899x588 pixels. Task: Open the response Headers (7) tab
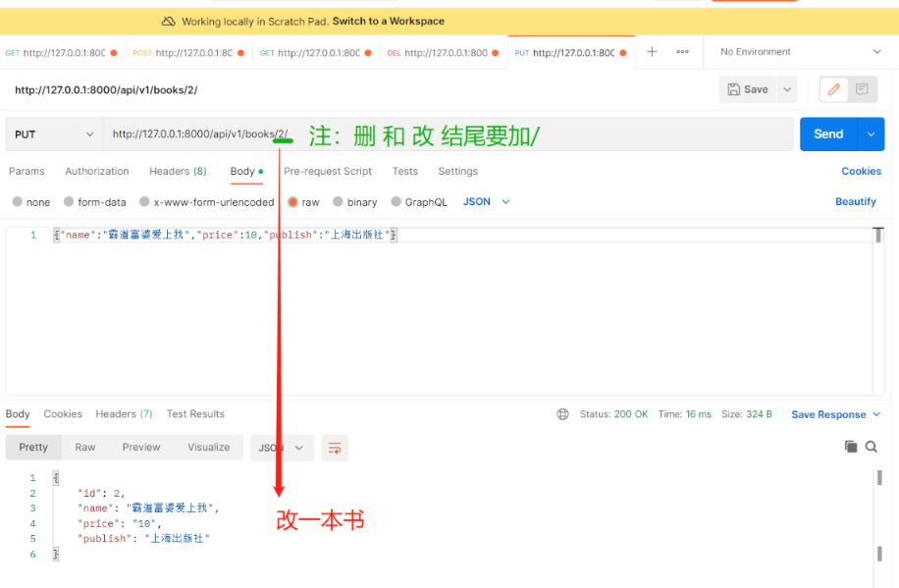click(x=124, y=413)
